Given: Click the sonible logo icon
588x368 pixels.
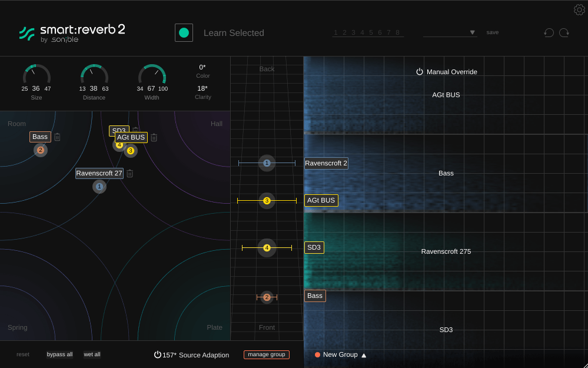Looking at the screenshot, I should [x=27, y=34].
